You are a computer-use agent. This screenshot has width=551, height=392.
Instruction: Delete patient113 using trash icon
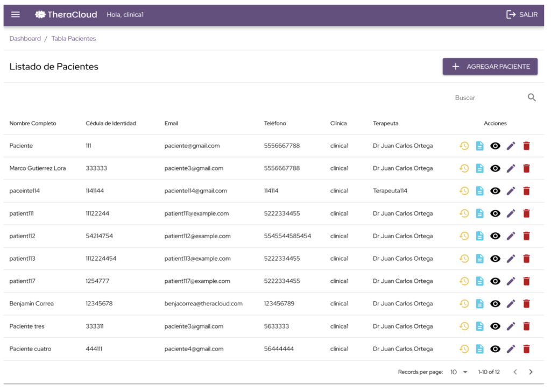526,259
